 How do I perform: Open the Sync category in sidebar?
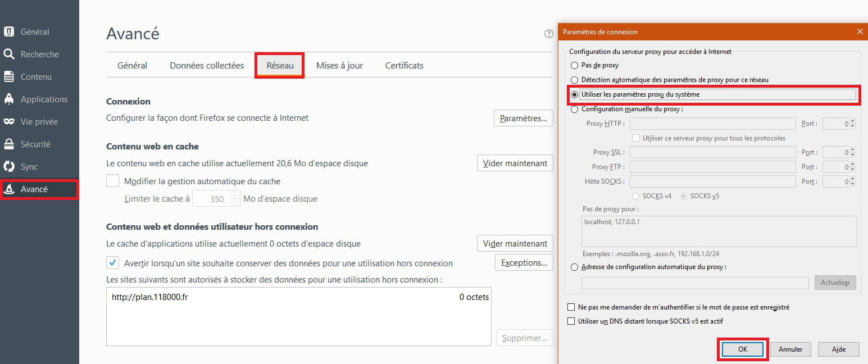39,167
